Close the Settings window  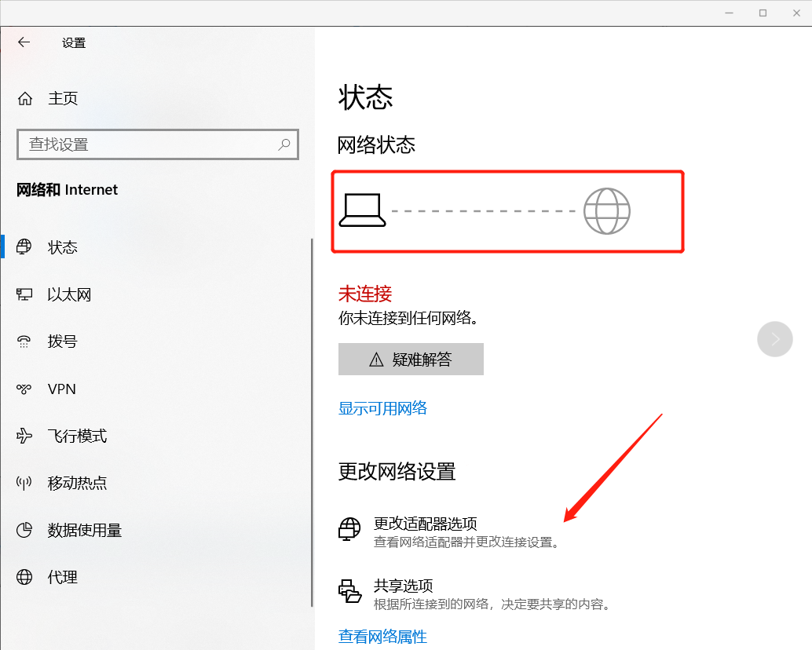click(796, 13)
